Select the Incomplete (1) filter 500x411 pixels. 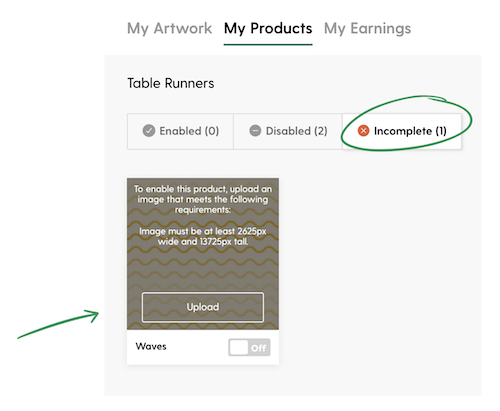[x=402, y=131]
